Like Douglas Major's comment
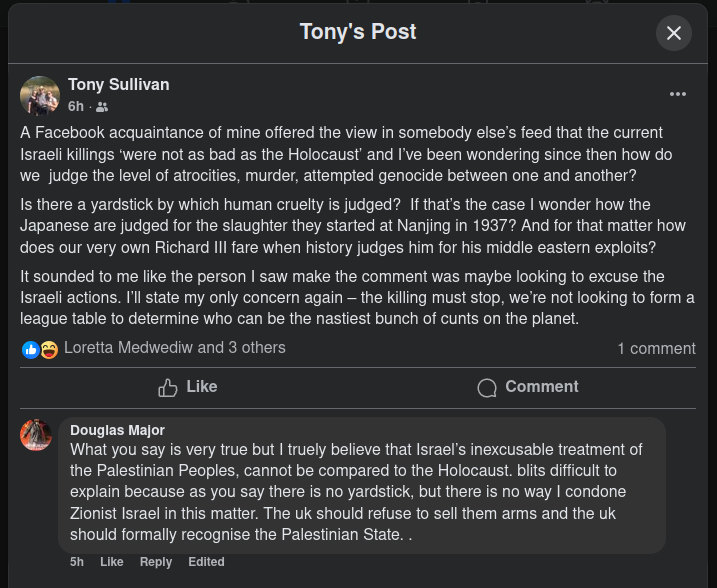This screenshot has width=717, height=588. (112, 562)
